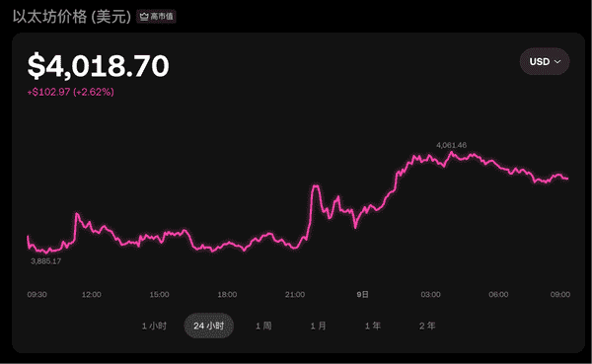Click the 21:00 time axis label
The width and height of the screenshot is (592, 364).
(x=295, y=295)
